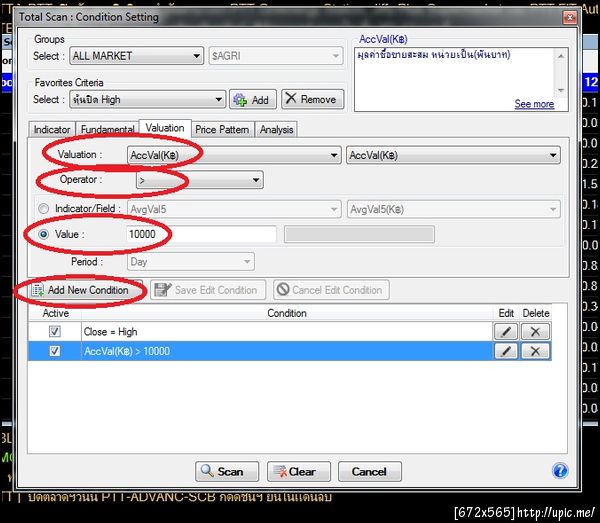The height and width of the screenshot is (523, 600).
Task: Open the AvgVal5(K฿) field dropdown
Action: pos(453,209)
